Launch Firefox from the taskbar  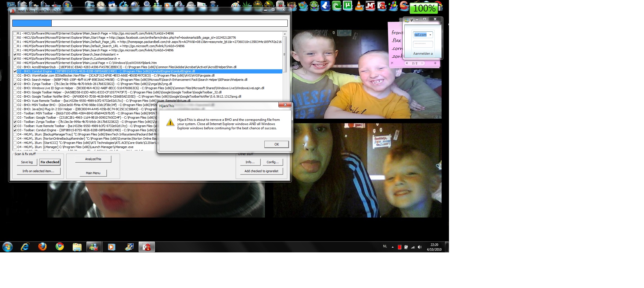coord(42,247)
